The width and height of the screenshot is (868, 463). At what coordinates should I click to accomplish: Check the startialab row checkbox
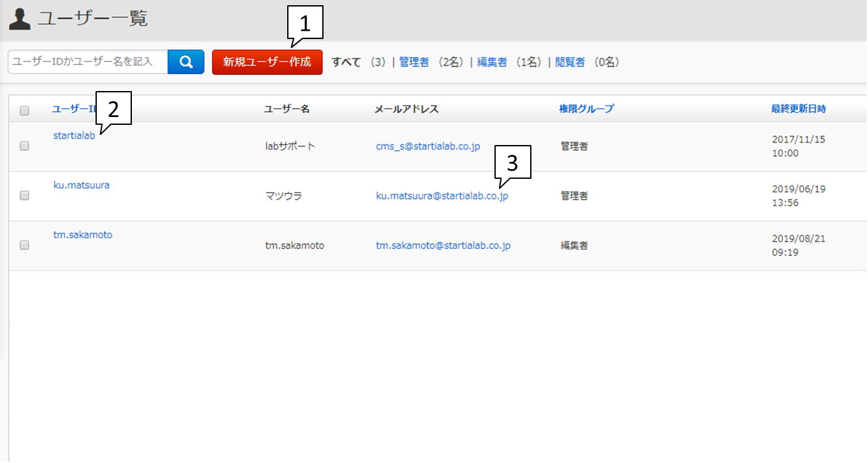[x=25, y=146]
